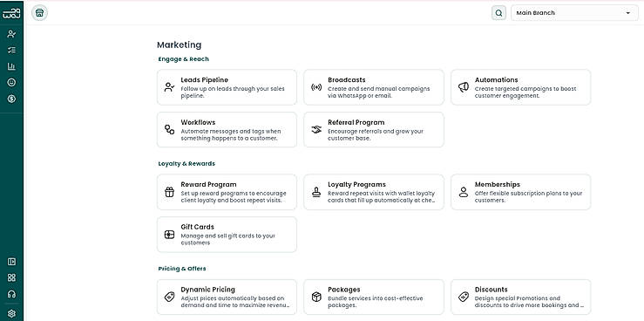This screenshot has width=644, height=321.
Task: Open the Packages card title
Action: pos(343,290)
